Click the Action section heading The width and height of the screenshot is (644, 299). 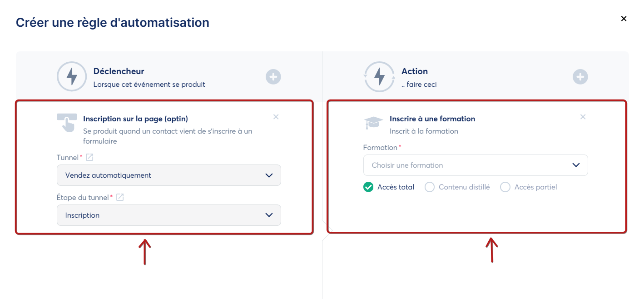click(414, 71)
